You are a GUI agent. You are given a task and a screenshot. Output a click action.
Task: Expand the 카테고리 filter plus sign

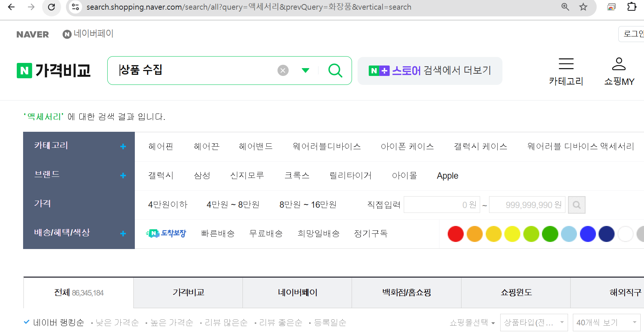123,146
